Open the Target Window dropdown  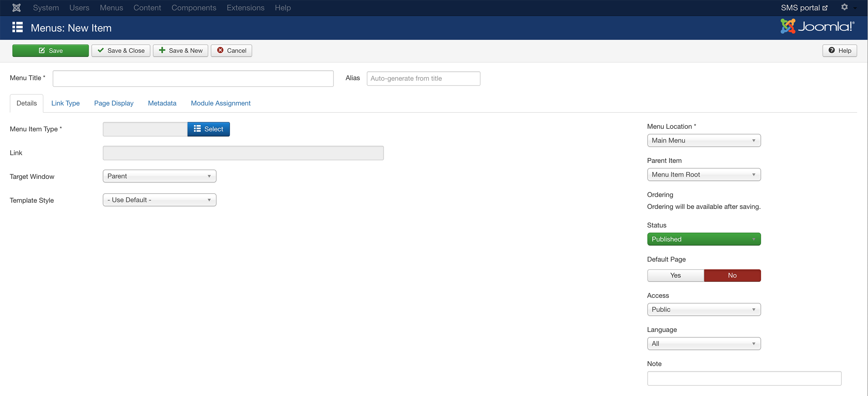click(x=159, y=176)
